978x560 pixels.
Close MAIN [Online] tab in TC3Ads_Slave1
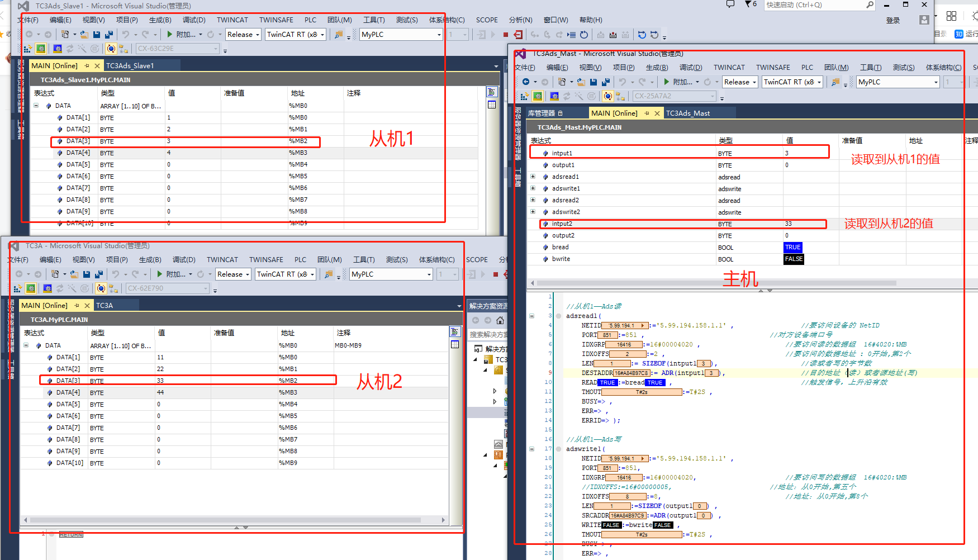97,66
